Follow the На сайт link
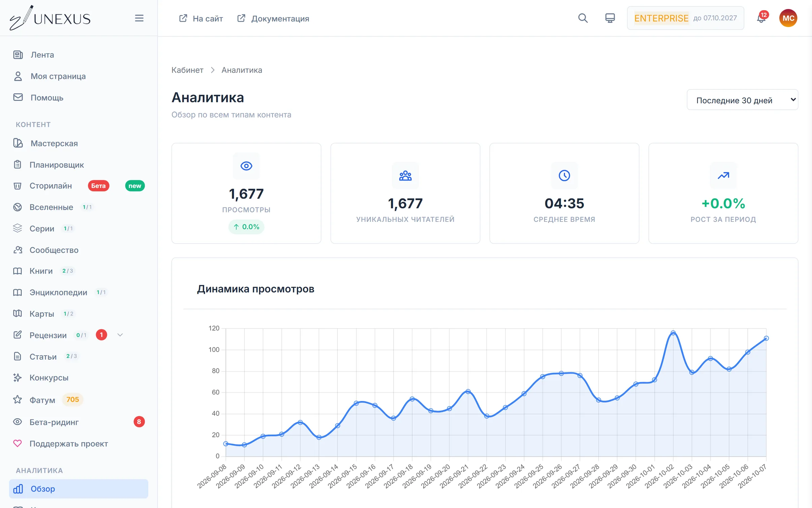This screenshot has height=508, width=812. 201,18
